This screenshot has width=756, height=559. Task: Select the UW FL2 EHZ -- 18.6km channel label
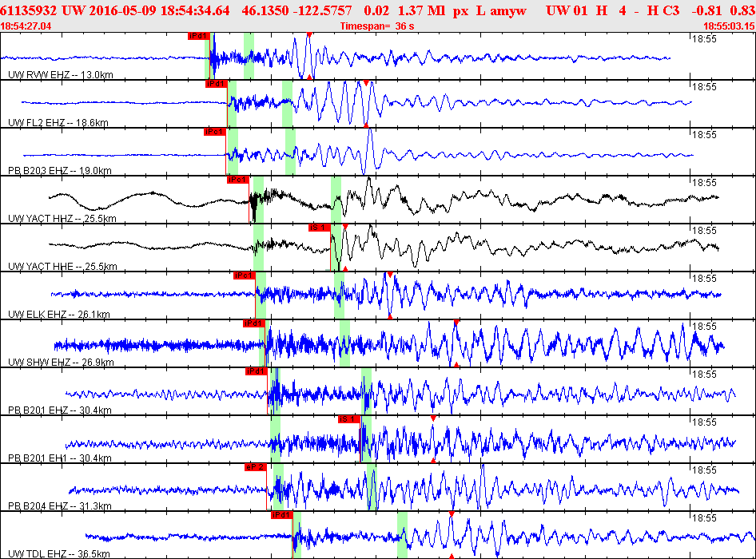(58, 122)
